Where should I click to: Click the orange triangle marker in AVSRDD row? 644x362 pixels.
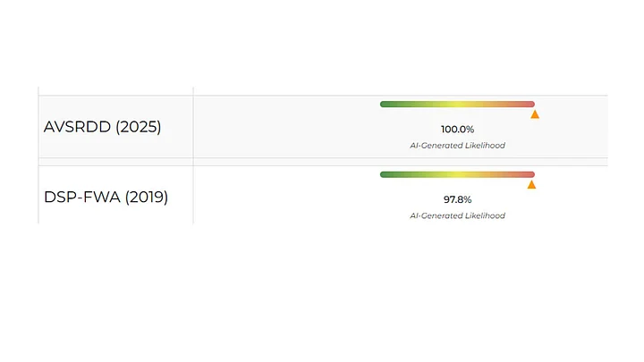[535, 114]
